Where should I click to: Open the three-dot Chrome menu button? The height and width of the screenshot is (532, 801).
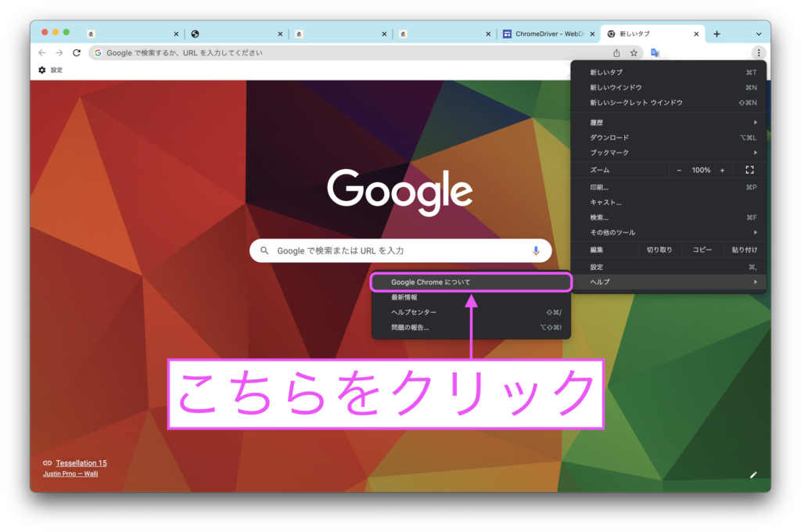pos(759,52)
